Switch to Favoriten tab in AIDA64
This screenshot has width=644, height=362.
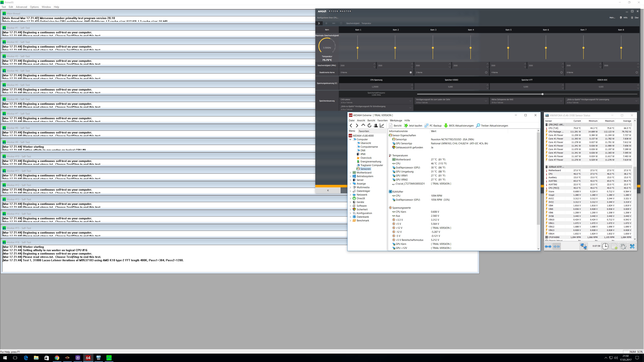(x=364, y=131)
